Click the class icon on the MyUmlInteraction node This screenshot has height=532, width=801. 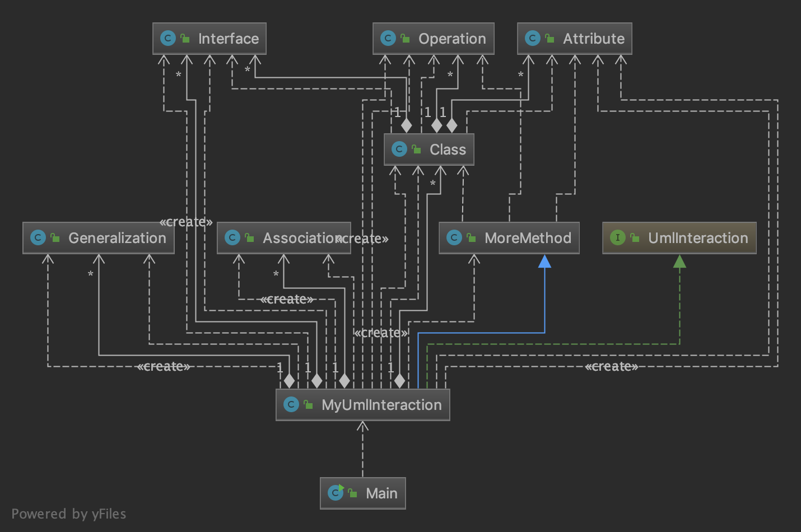(x=291, y=404)
